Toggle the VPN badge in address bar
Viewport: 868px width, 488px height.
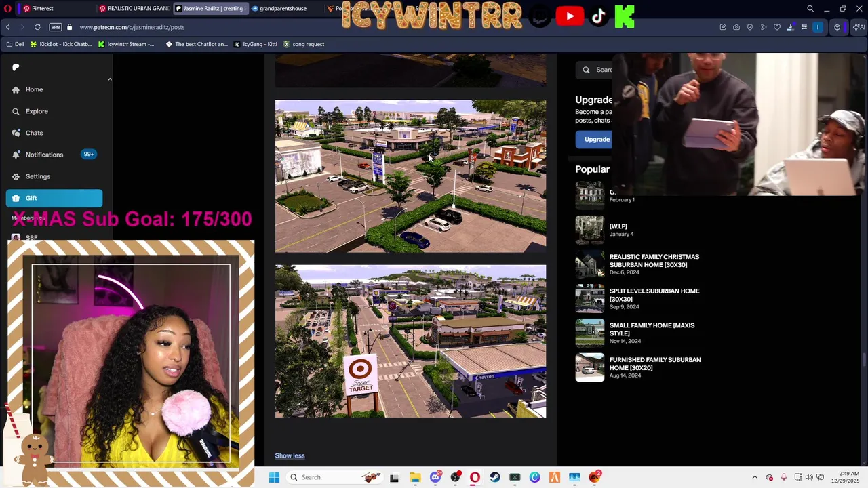(56, 27)
